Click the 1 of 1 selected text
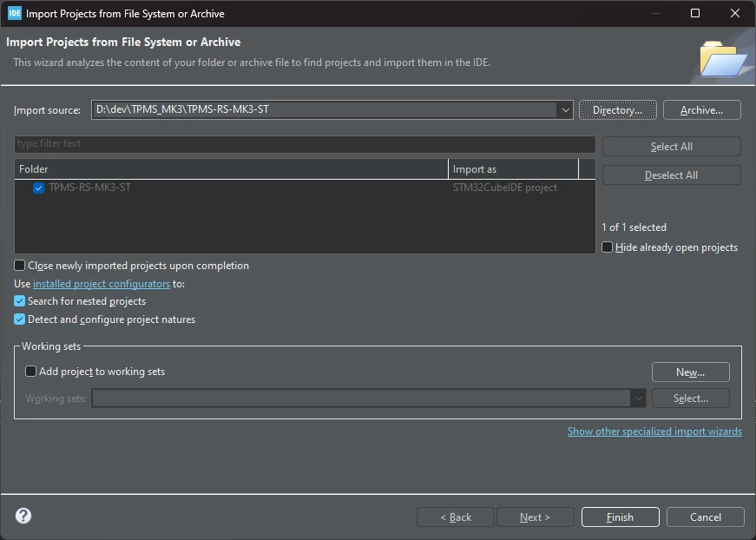Image resolution: width=756 pixels, height=540 pixels. click(634, 227)
